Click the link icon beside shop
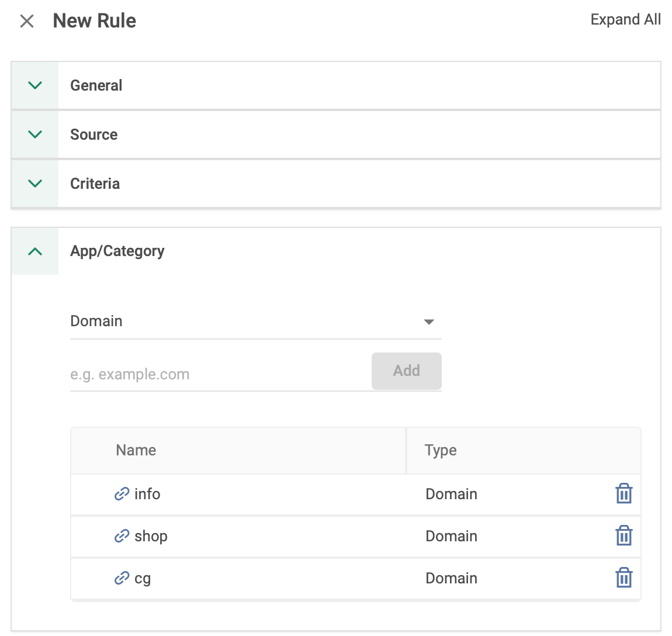This screenshot has height=636, width=672. pos(122,536)
